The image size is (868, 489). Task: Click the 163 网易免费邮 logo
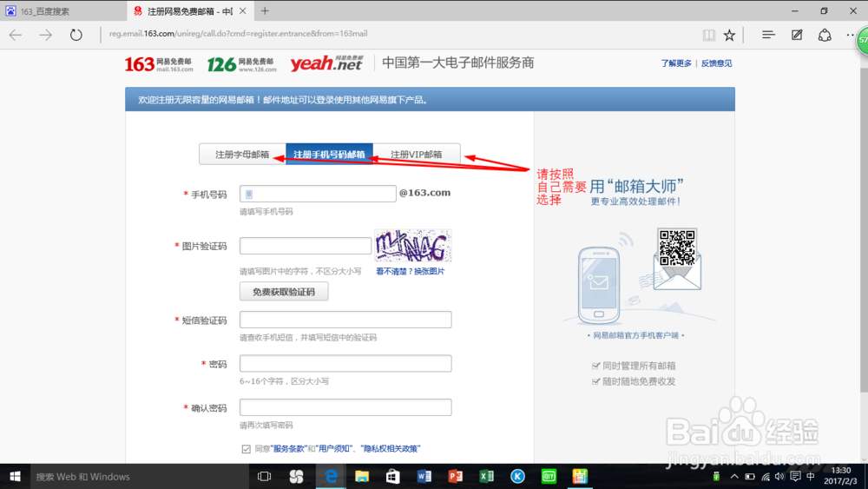159,64
